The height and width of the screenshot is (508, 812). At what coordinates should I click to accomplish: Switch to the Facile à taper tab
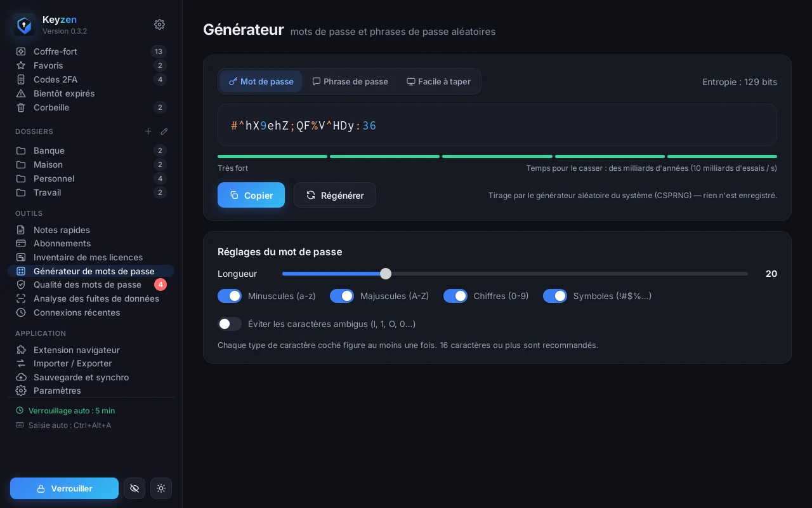pos(438,81)
